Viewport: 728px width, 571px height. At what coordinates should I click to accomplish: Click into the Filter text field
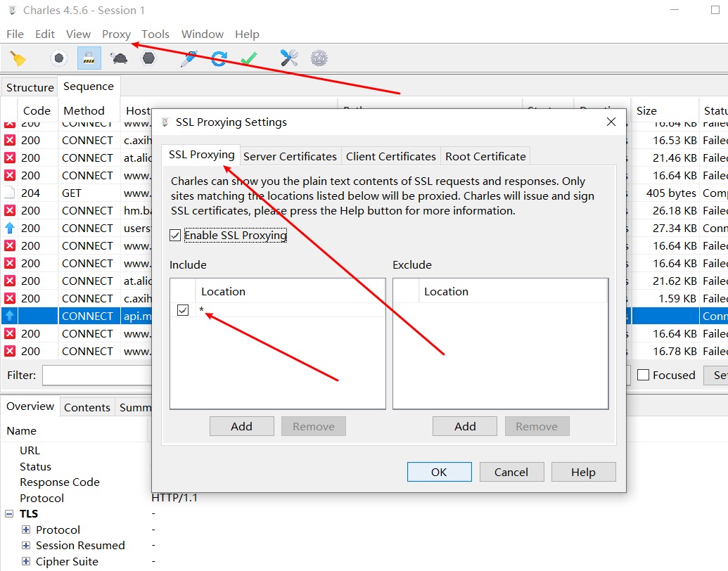(x=98, y=375)
